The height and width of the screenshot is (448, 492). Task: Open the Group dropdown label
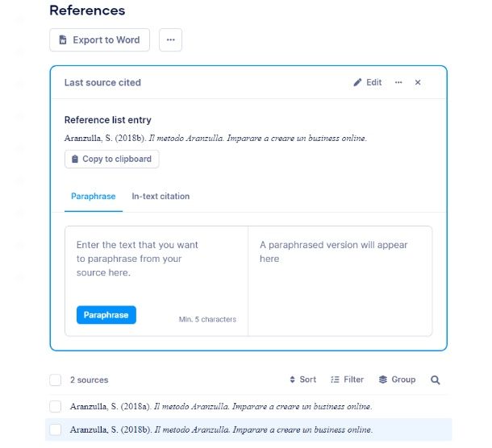[x=403, y=380]
